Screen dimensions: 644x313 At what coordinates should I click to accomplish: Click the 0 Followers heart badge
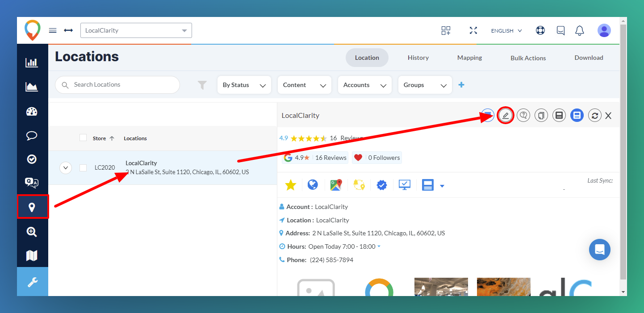point(376,158)
